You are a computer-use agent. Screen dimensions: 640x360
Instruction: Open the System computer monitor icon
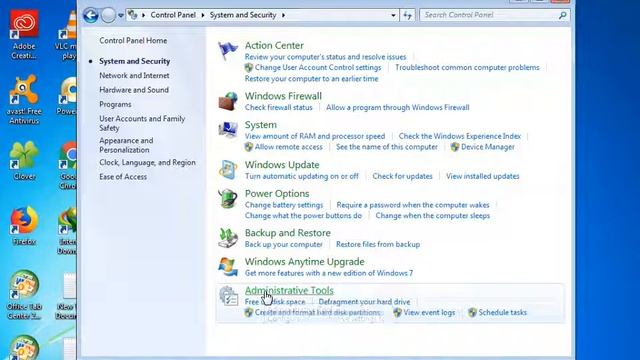(x=227, y=130)
